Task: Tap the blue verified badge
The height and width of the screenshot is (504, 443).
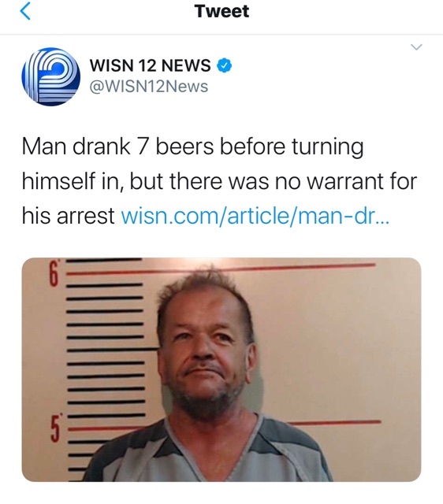Action: coord(224,65)
